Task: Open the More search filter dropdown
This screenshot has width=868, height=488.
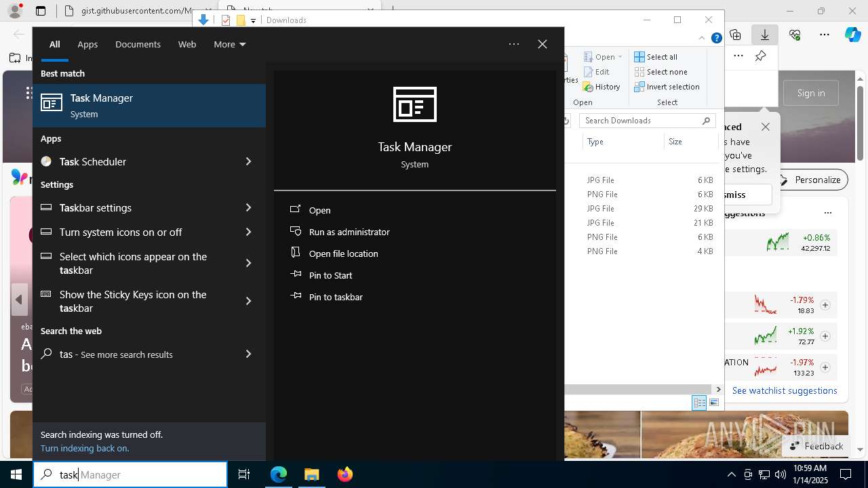Action: (229, 44)
